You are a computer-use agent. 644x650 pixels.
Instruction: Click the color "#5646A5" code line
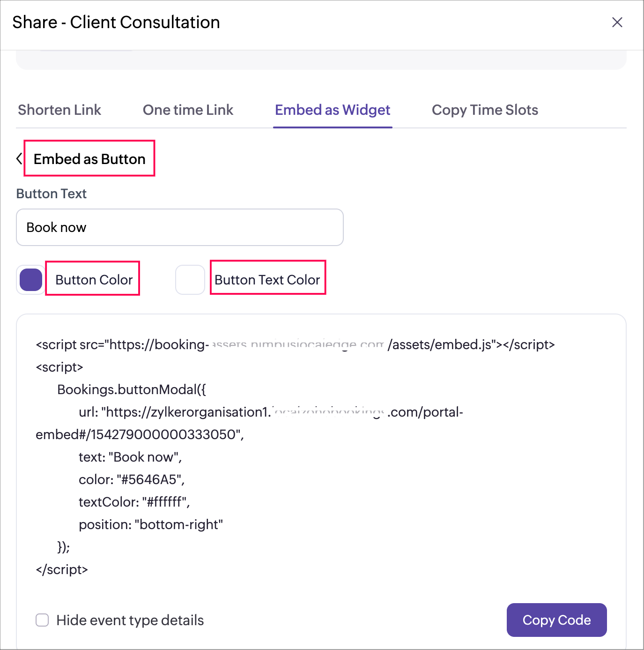point(132,479)
